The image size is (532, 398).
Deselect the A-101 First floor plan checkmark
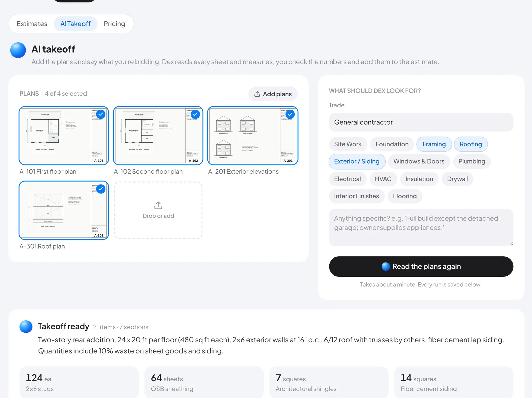[101, 114]
